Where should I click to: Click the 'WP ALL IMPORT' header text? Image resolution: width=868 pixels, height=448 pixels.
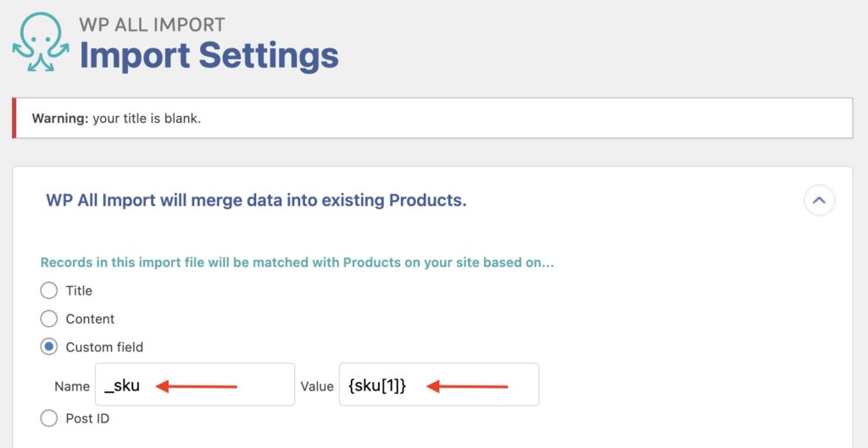pos(153,25)
